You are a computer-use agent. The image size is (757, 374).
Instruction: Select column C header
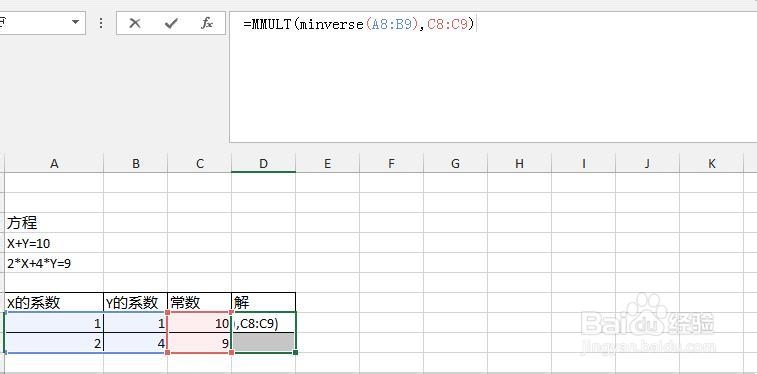tap(200, 164)
